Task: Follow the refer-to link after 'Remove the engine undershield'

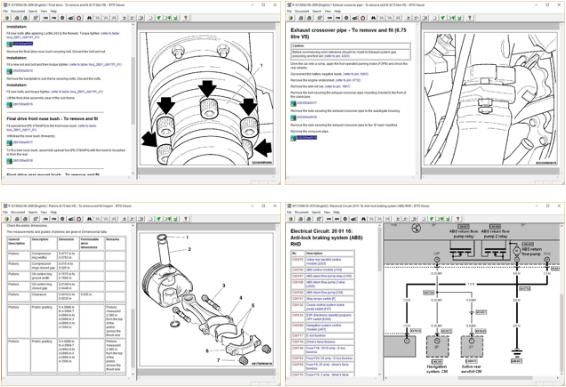Action: [348, 80]
